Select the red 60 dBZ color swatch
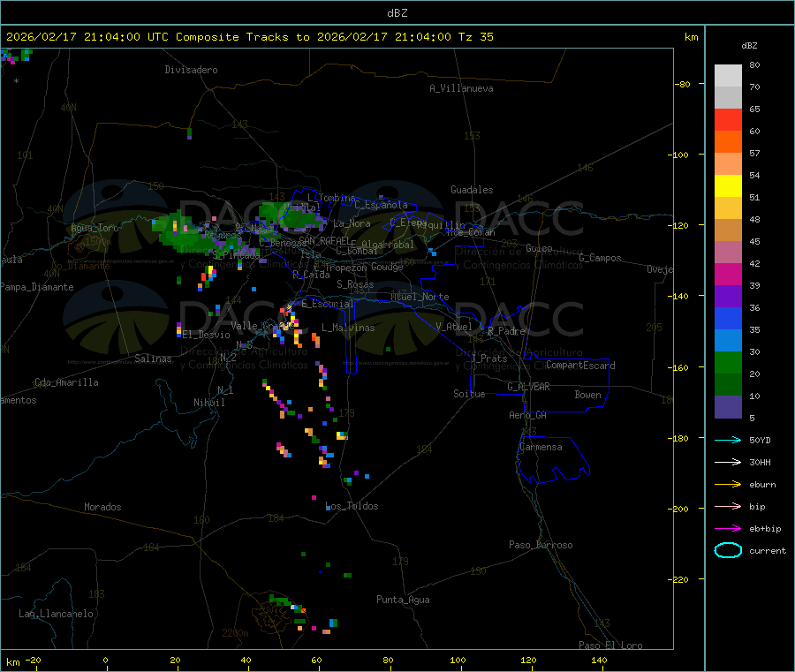This screenshot has width=795, height=672. 728,119
